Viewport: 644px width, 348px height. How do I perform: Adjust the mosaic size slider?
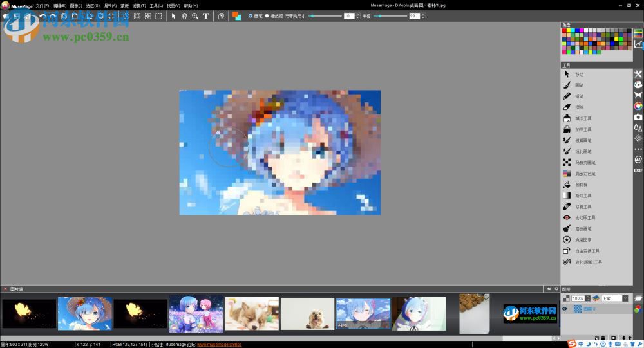point(325,16)
